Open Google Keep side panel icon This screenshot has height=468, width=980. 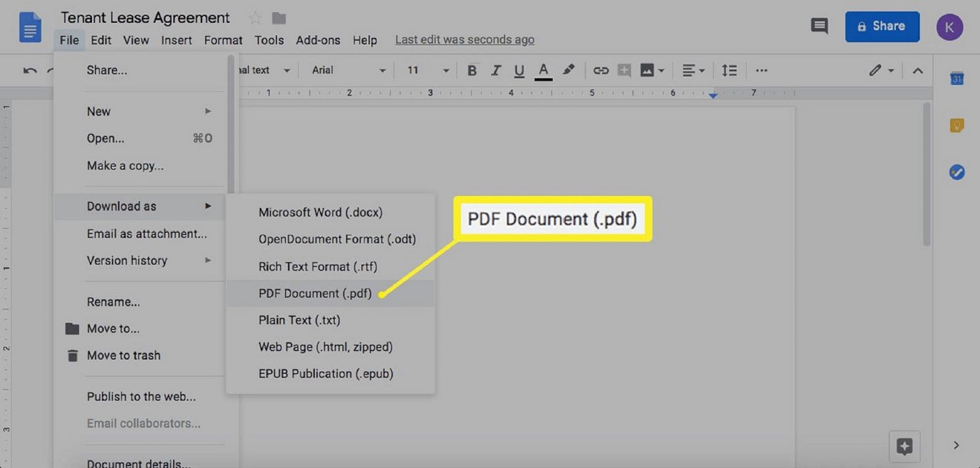(x=957, y=126)
